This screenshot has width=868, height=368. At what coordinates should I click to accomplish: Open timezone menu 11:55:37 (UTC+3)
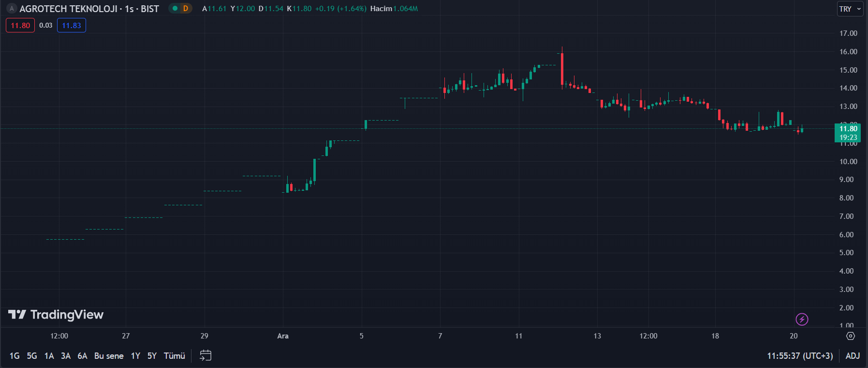[800, 356]
